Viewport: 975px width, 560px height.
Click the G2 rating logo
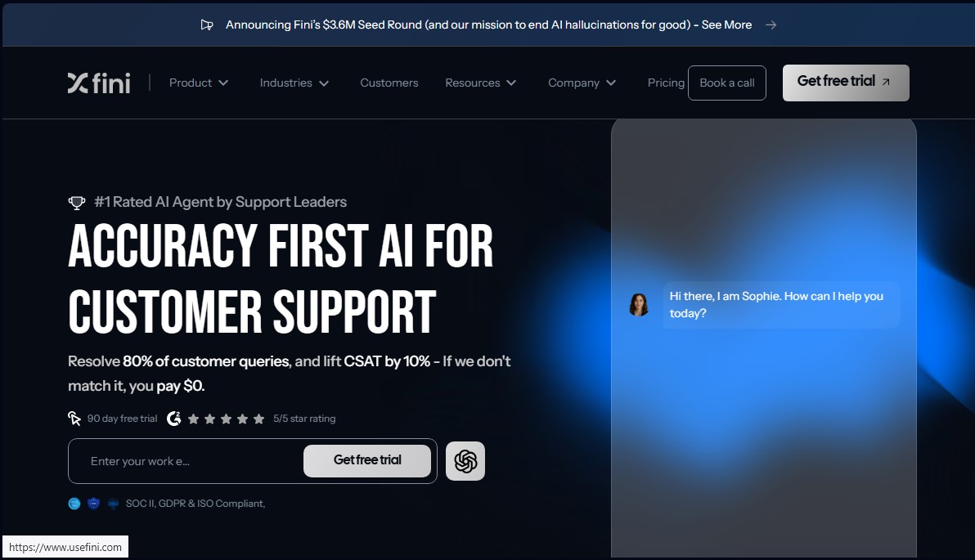coord(174,419)
